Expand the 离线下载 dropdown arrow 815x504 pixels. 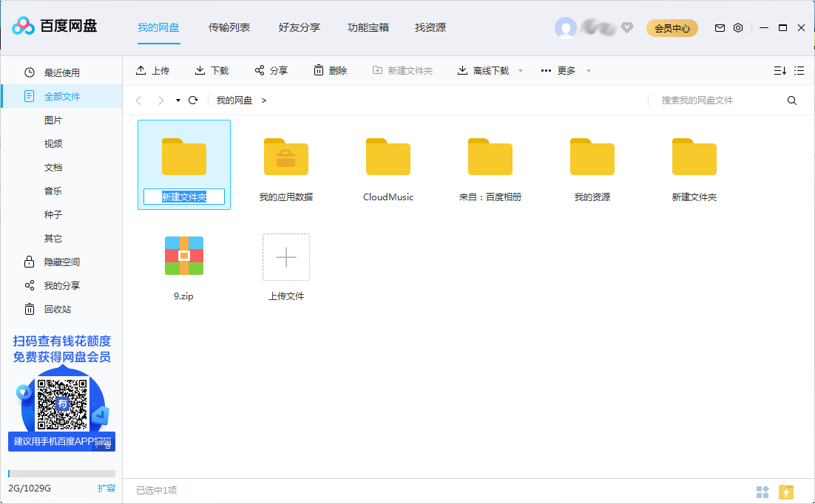520,70
